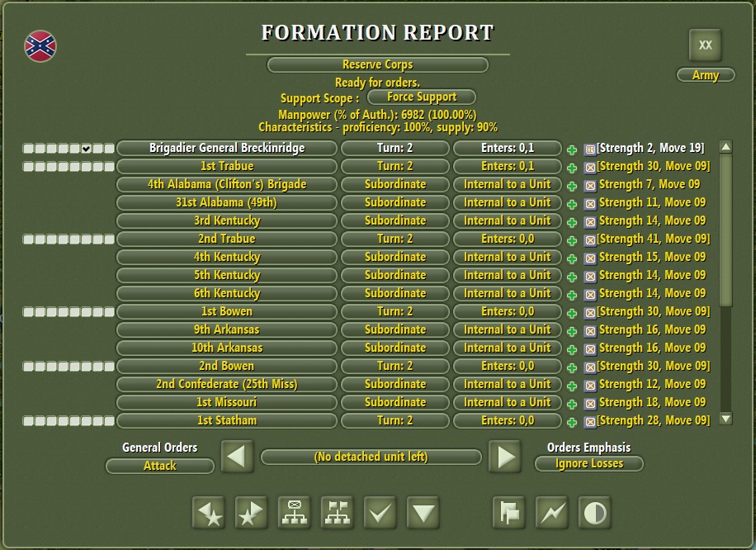Change Orders Emphasis from Ignore Losses
756x550 pixels.
point(588,463)
